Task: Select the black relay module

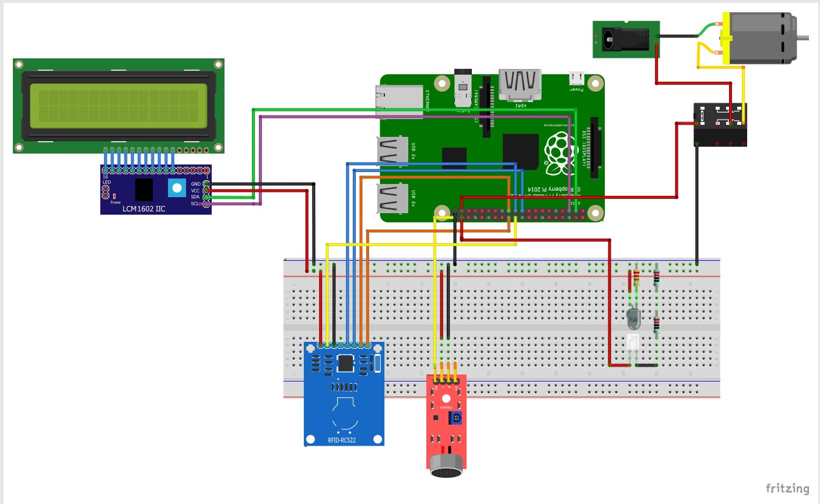Action: (720, 125)
